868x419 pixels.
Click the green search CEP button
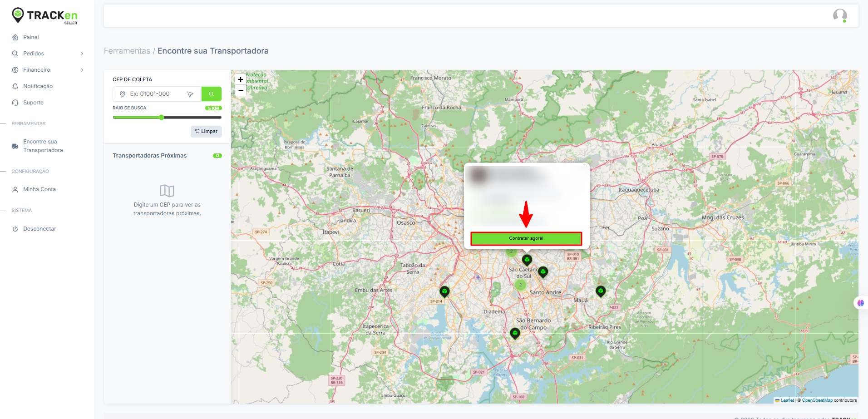[x=212, y=94]
